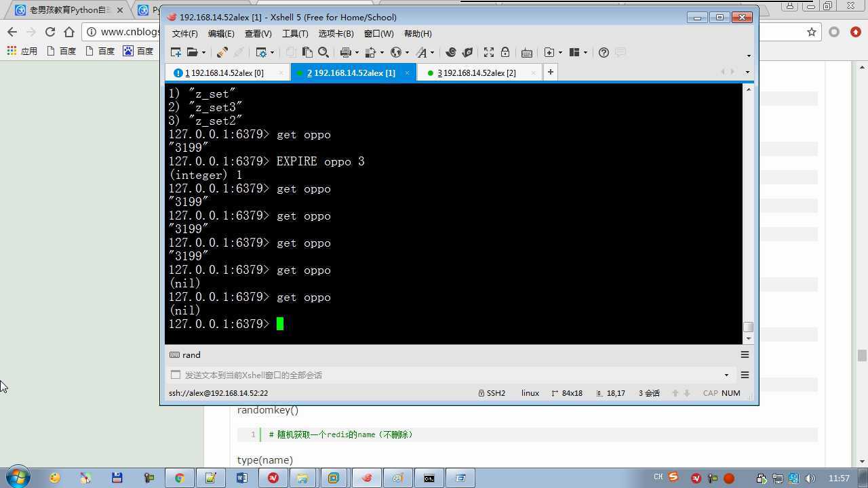This screenshot has width=868, height=488.
Task: Expand the layout arrangement dropdown arrow
Action: click(x=586, y=53)
